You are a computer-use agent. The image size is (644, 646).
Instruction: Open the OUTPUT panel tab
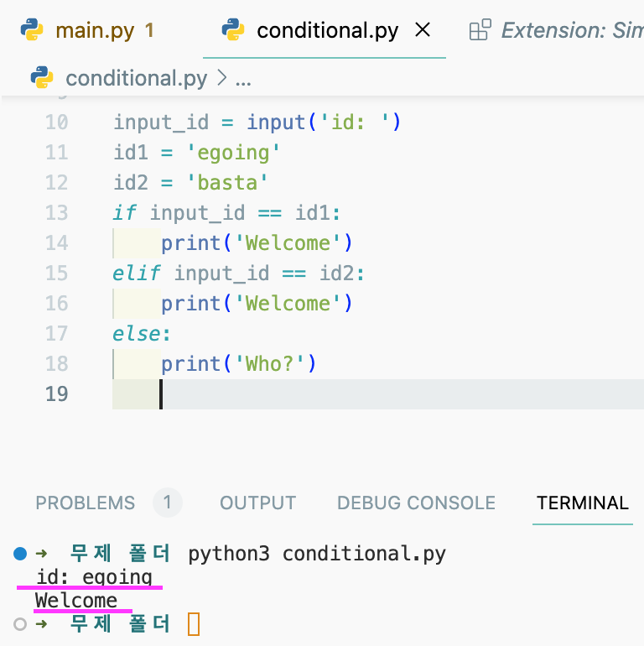pyautogui.click(x=257, y=503)
